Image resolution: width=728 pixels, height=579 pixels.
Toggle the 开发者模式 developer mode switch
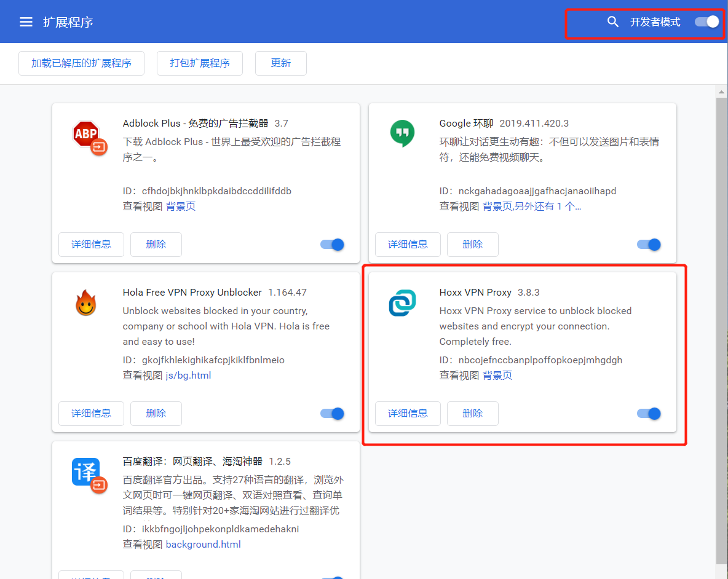(x=707, y=22)
